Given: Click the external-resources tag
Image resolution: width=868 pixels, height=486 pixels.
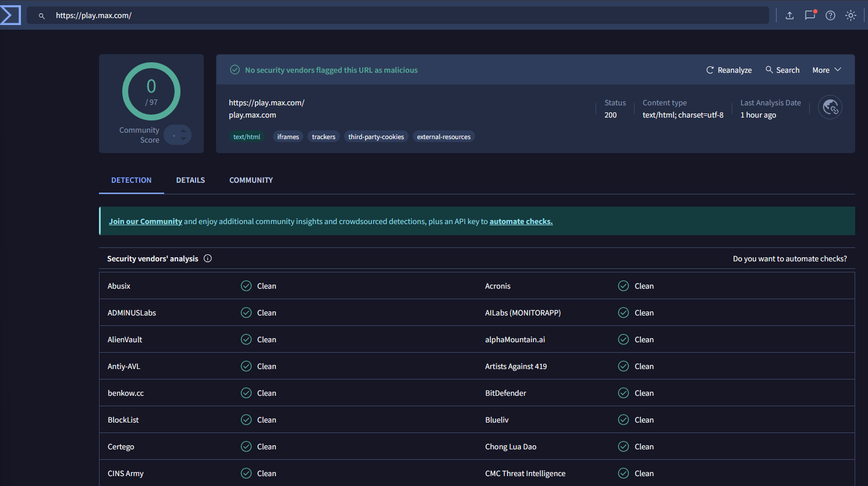Looking at the screenshot, I should click(x=444, y=137).
